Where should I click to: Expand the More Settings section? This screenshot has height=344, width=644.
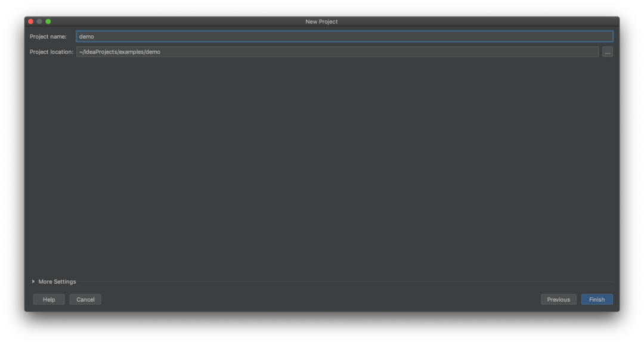[x=54, y=281]
